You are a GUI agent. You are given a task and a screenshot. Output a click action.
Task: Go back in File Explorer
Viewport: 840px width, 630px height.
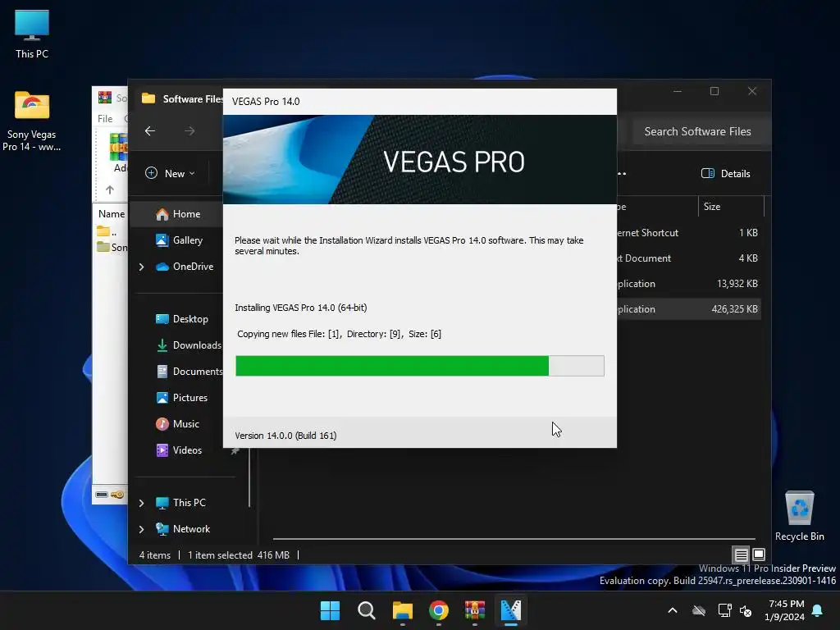[x=150, y=130]
